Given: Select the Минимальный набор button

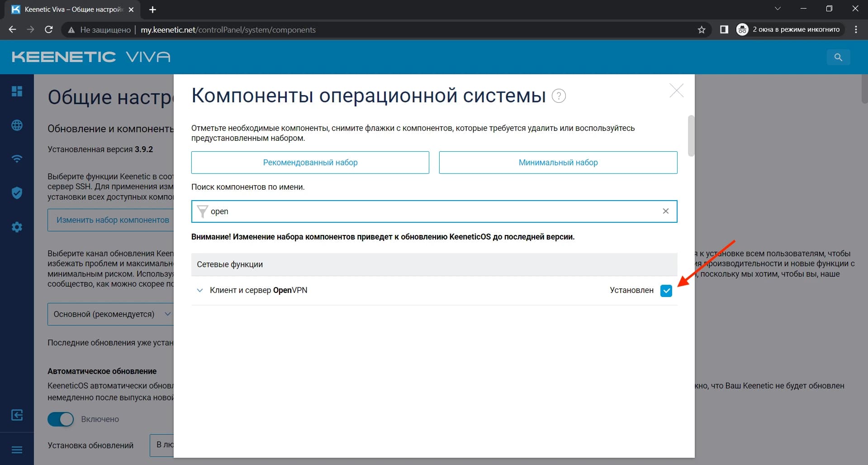Looking at the screenshot, I should (x=558, y=162).
